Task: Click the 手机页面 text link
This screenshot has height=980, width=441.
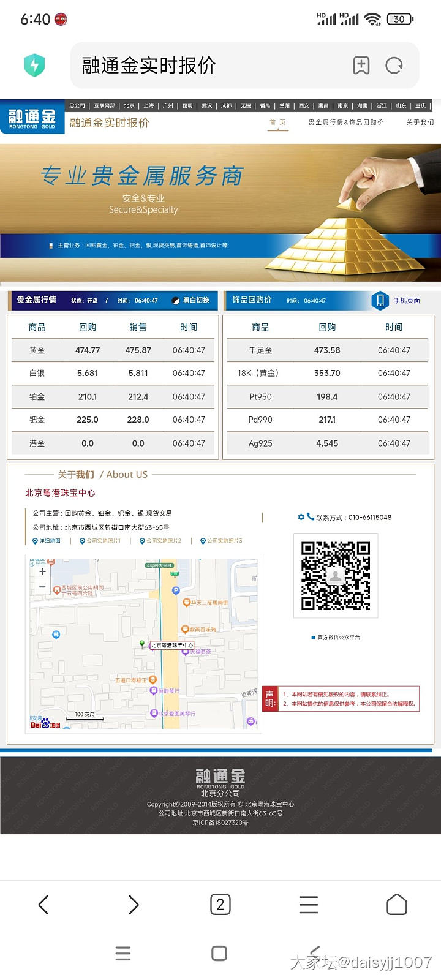Action: [x=407, y=301]
